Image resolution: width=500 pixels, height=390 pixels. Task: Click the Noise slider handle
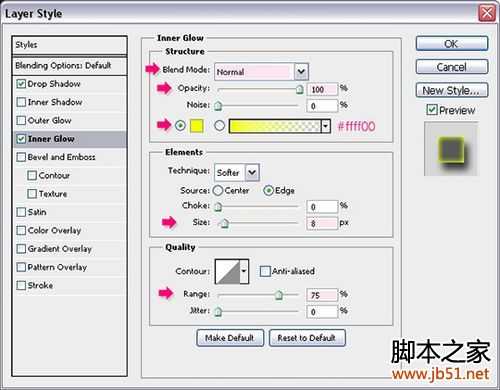click(x=218, y=106)
